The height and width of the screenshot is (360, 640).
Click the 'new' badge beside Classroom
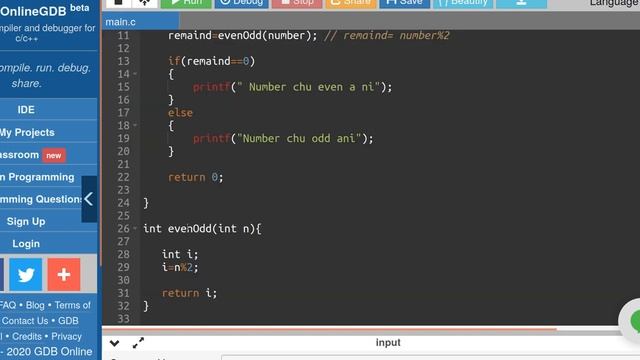[53, 156]
